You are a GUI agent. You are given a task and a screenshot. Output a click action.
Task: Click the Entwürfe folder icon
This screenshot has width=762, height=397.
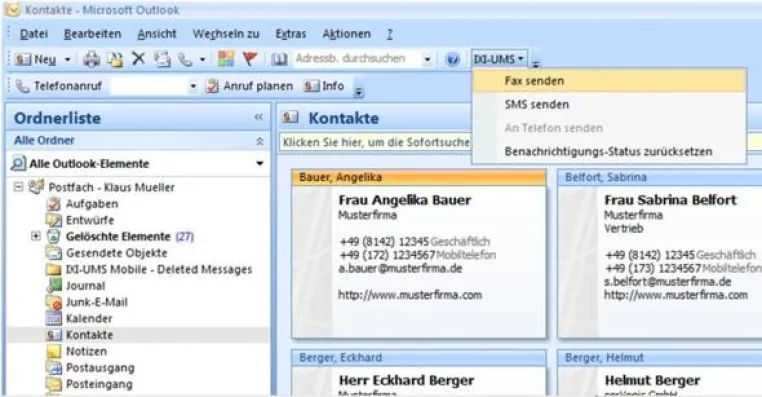tap(53, 220)
